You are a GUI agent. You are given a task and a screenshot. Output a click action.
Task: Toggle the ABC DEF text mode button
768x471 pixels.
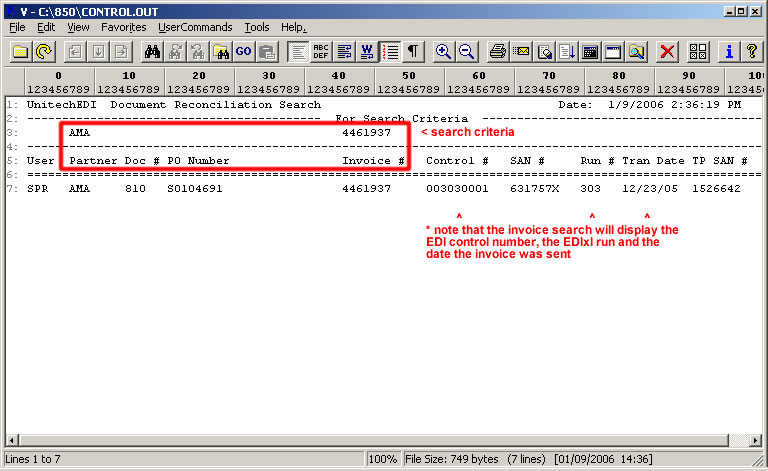point(321,51)
